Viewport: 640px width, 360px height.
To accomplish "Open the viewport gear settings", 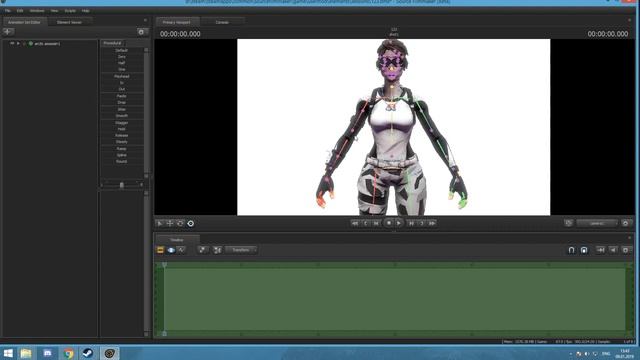I will point(625,223).
